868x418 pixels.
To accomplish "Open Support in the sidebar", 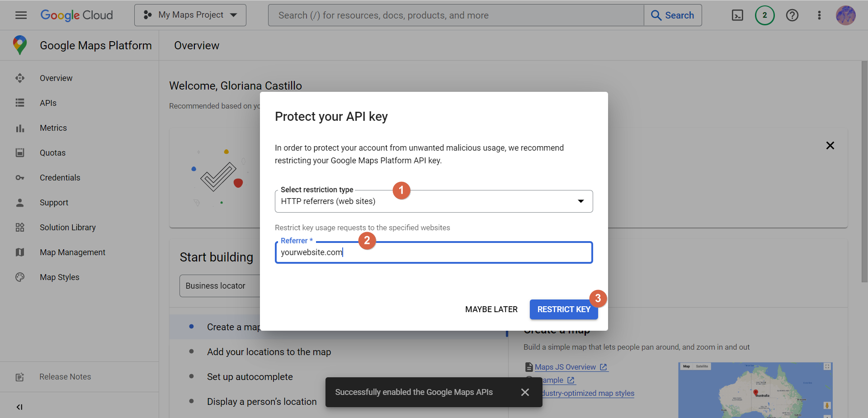I will coord(54,203).
